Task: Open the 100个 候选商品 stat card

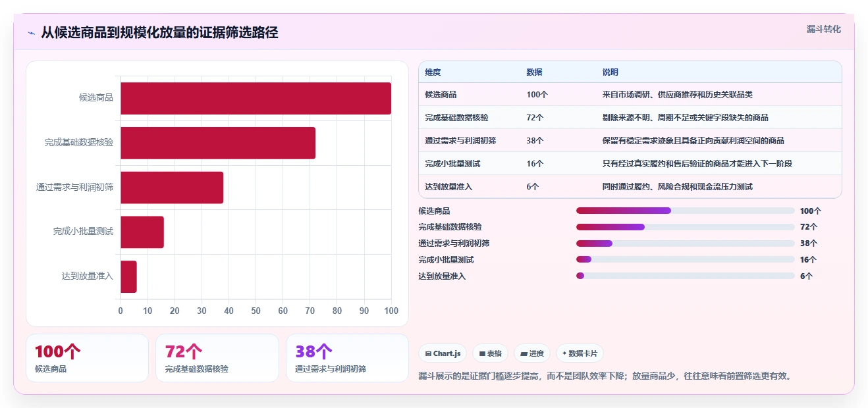Action: [x=87, y=358]
